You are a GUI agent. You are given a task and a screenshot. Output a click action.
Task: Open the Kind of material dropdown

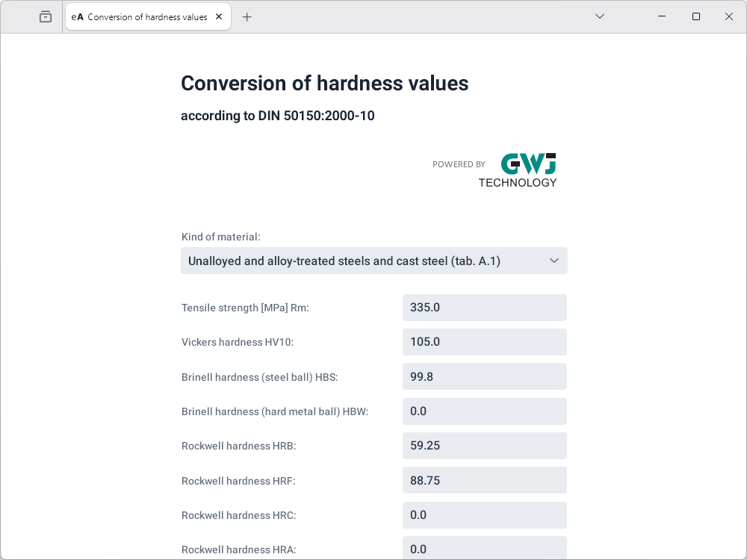pos(373,261)
